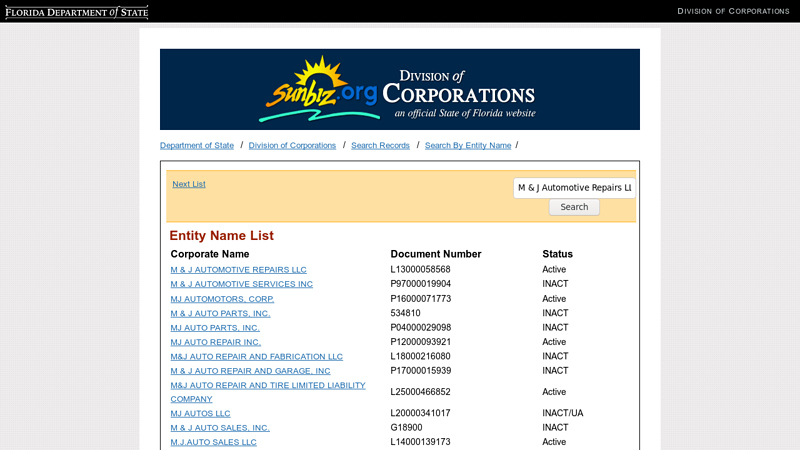Select document number L25000466852

click(420, 392)
